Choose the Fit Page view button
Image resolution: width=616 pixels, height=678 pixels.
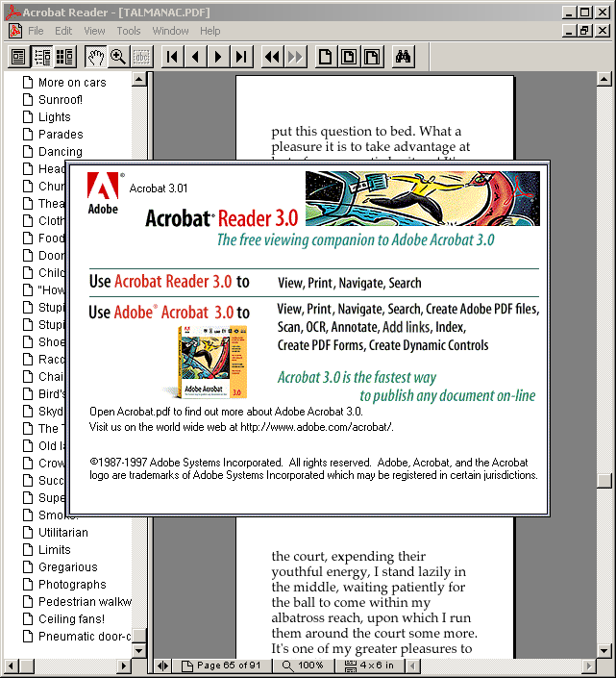(349, 57)
